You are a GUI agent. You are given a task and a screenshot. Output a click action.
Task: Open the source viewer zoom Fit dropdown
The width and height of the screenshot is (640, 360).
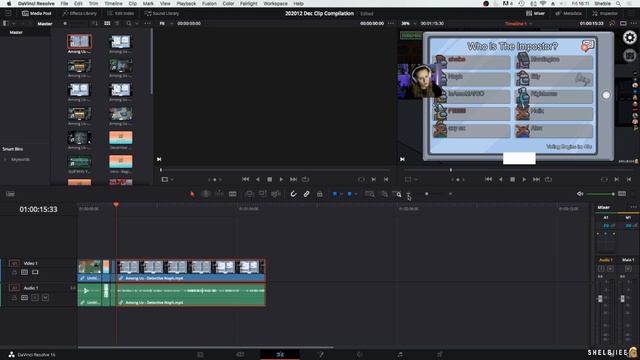tap(165, 23)
